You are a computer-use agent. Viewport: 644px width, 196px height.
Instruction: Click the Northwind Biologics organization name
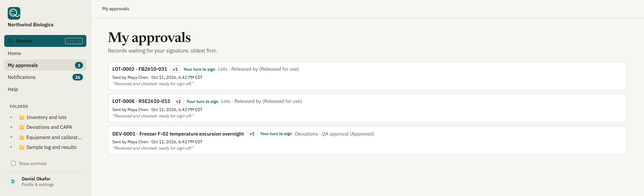coord(31,24)
